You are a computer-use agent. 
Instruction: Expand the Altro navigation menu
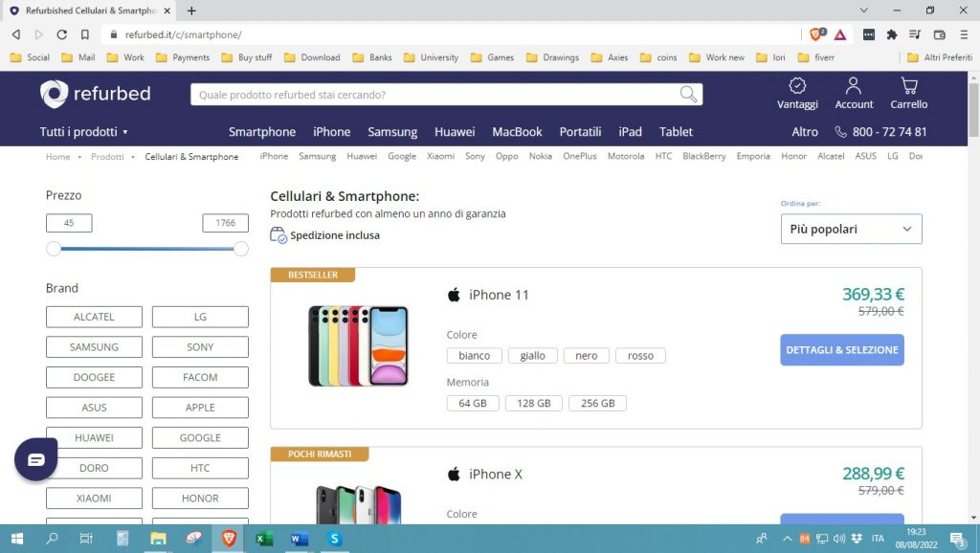coord(805,132)
